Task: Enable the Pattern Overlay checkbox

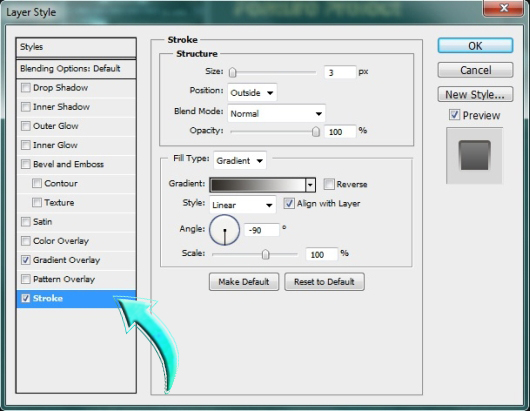Action: click(26, 279)
